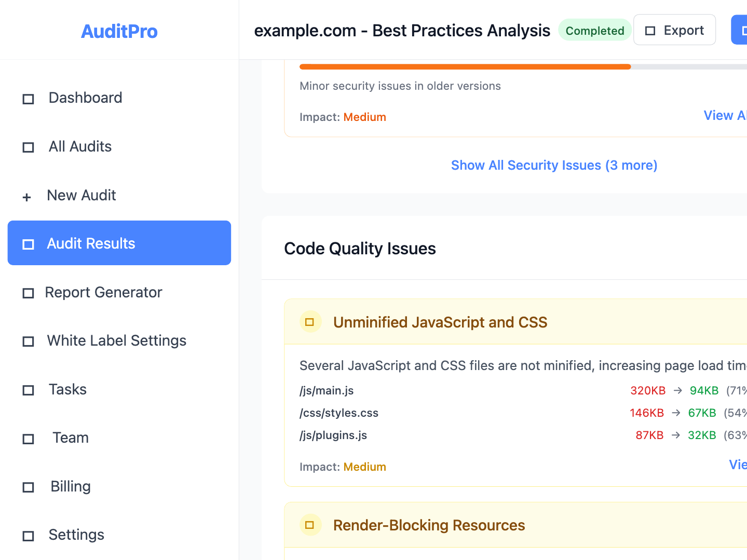This screenshot has height=560, width=747.
Task: Open the AuditPro logo link
Action: (119, 31)
